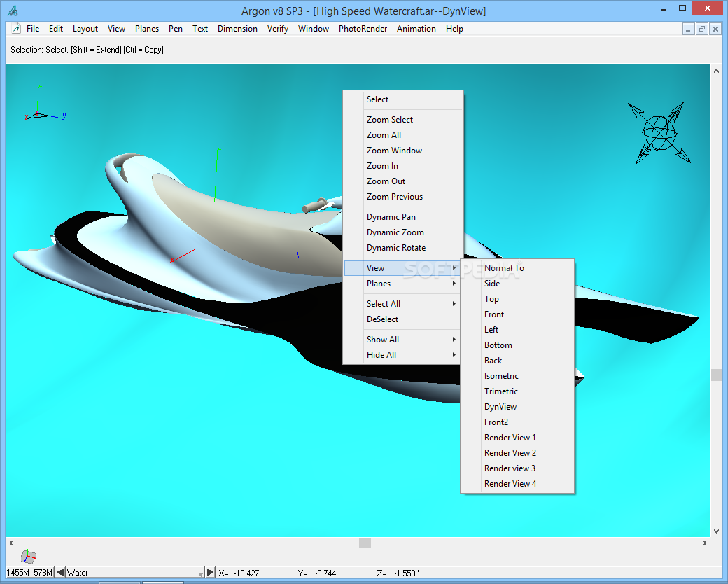This screenshot has height=584, width=728.
Task: Click the horizontal scrollbar thumb
Action: click(x=365, y=543)
